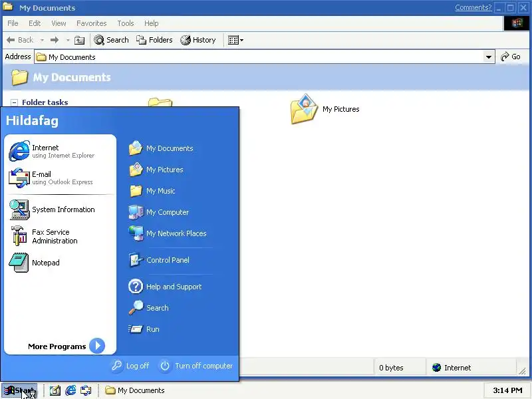Viewport: 532px width, 399px height.
Task: Select the My Pictures folder icon
Action: [304, 109]
